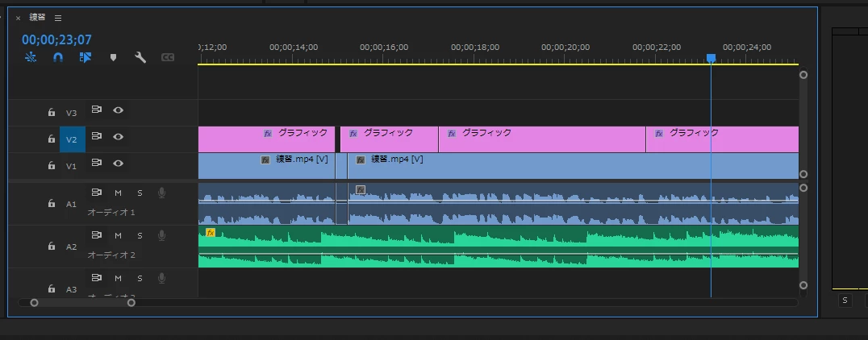This screenshot has width=868, height=340.
Task: Enable voice-over record on A3
Action: click(x=161, y=277)
